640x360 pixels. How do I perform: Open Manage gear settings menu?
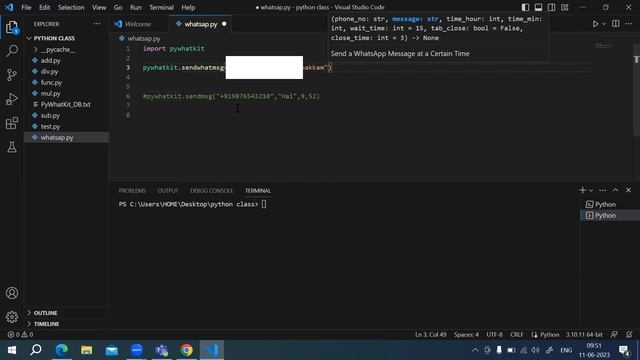pos(12,317)
